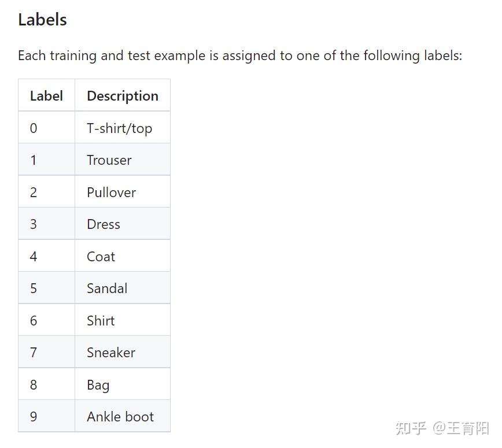Click the @王育阳 author watermark
This screenshot has height=448, width=502.
(x=461, y=428)
